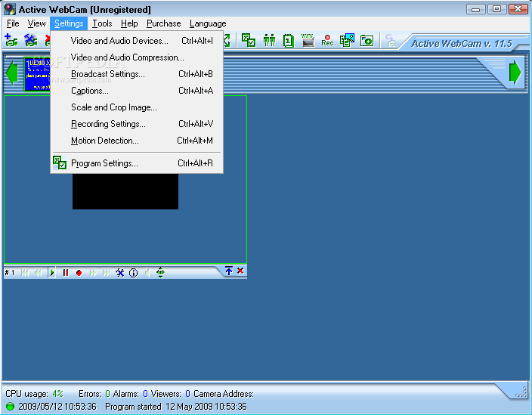Open Program Settings icon in toolbar
This screenshot has height=415, width=532.
point(249,40)
